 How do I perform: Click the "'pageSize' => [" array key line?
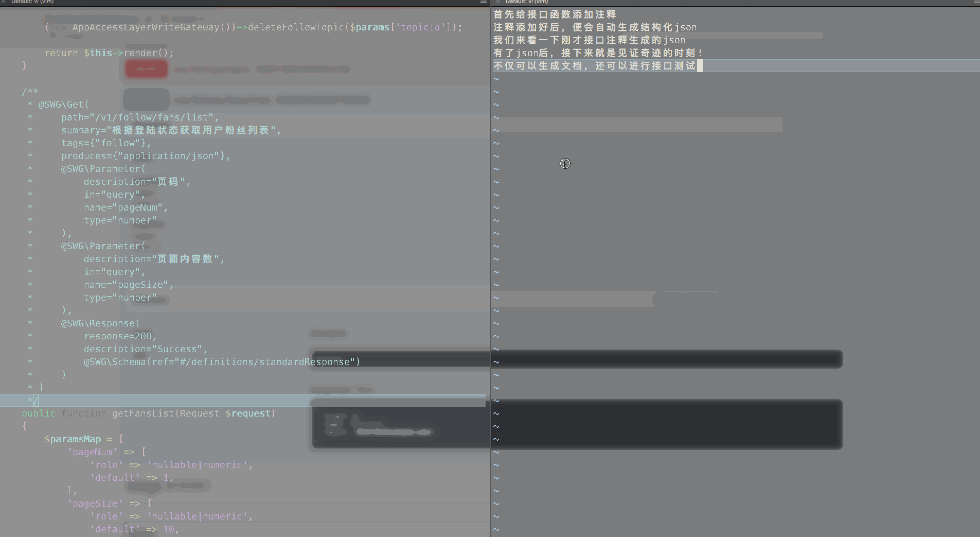pyautogui.click(x=110, y=504)
